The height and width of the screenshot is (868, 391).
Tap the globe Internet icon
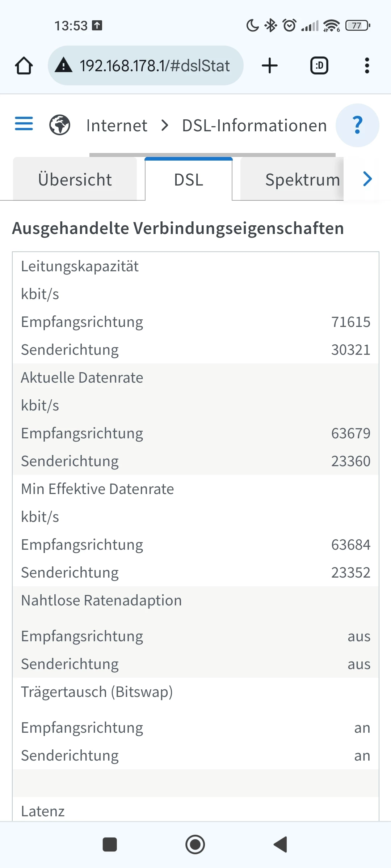(60, 125)
